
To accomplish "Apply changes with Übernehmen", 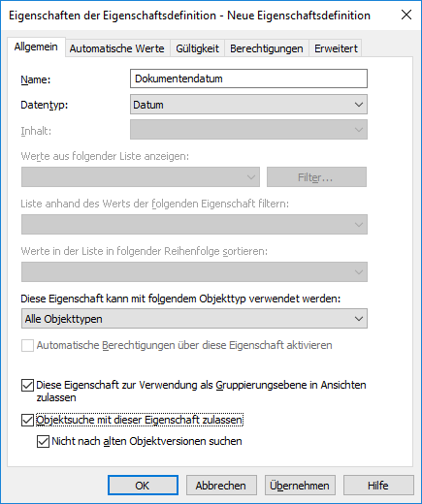I will pyautogui.click(x=300, y=486).
